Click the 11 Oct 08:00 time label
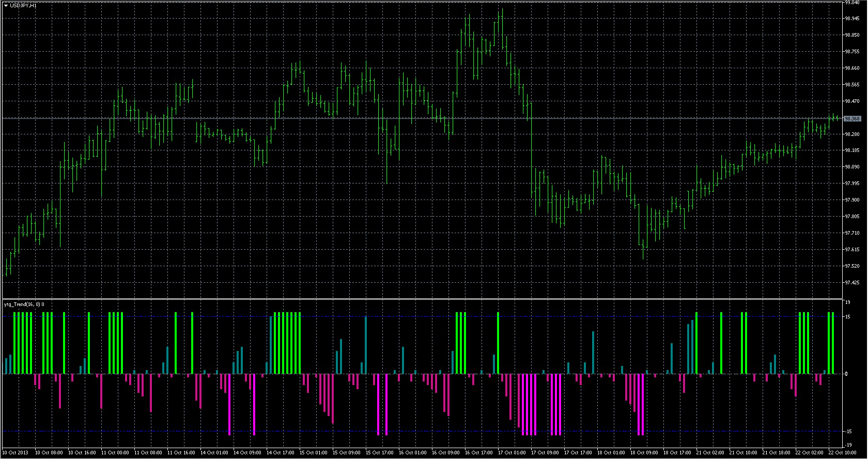This screenshot has height=459, width=868. click(148, 453)
